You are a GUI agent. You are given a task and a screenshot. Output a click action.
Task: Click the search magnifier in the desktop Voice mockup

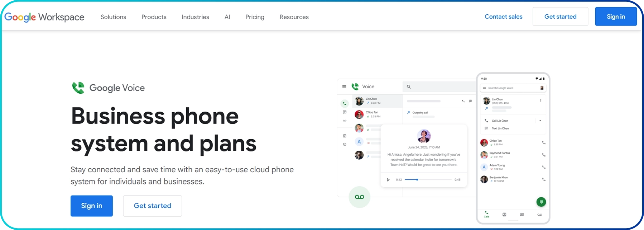click(x=409, y=86)
